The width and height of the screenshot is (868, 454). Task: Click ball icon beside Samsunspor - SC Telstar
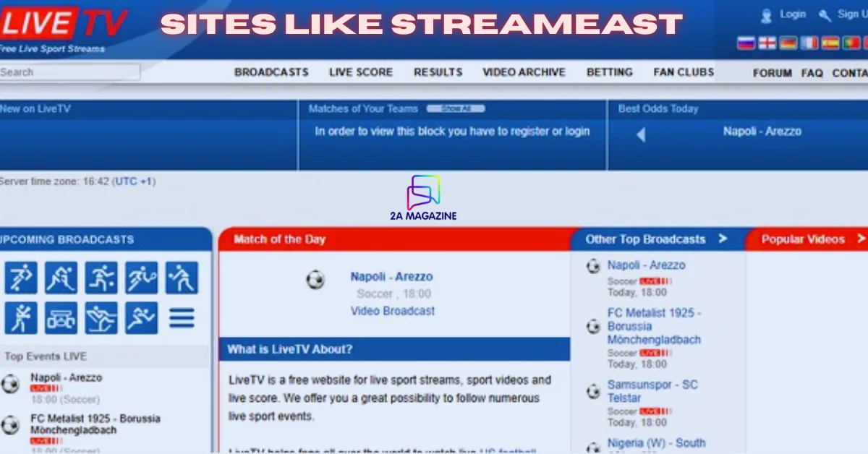point(593,392)
